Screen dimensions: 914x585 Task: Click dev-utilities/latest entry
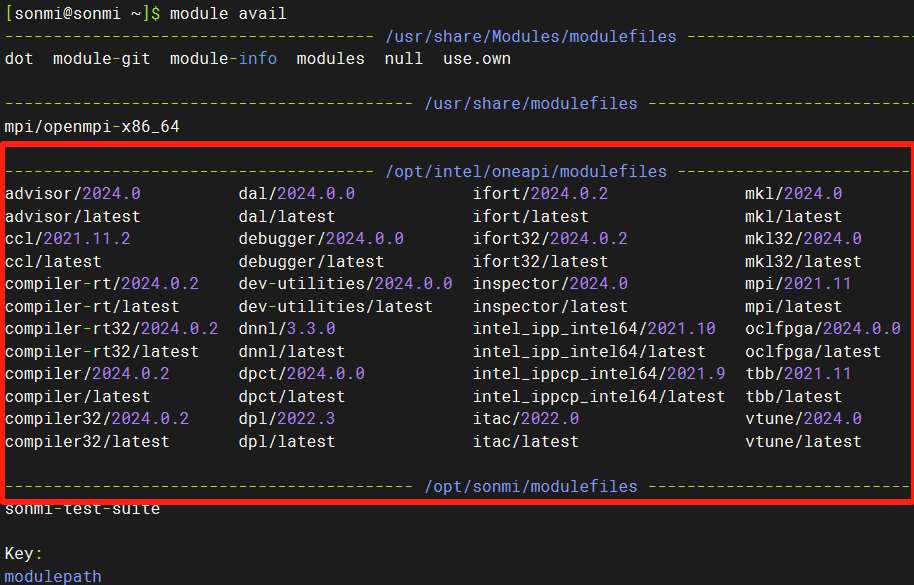pos(336,306)
